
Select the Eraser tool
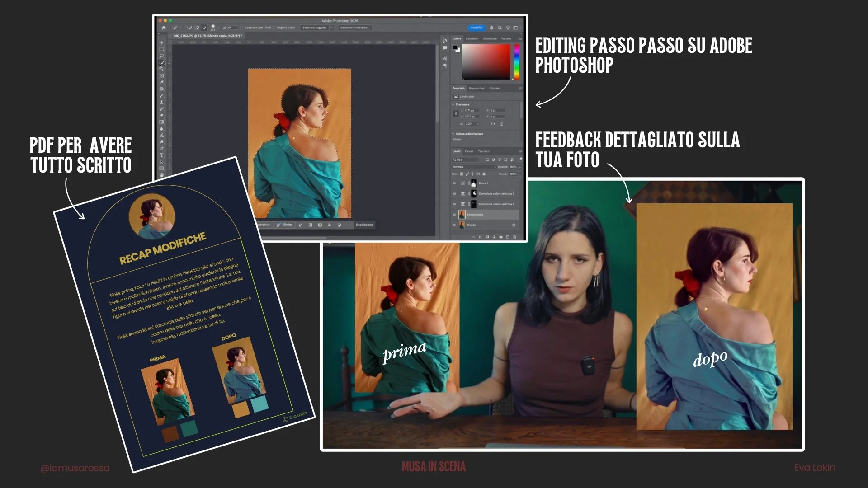[x=161, y=116]
